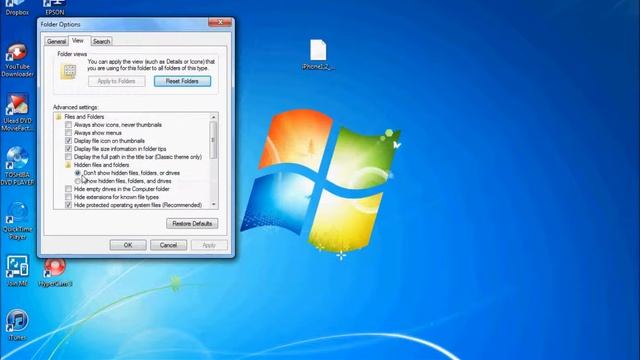Click the Apply button in Folder Options
The image size is (640, 360).
(209, 245)
